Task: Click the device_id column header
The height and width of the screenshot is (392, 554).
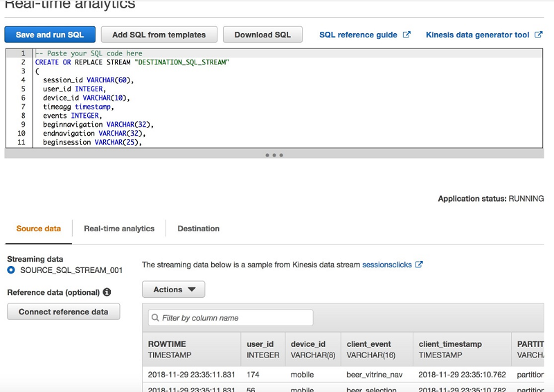Action: click(x=313, y=349)
